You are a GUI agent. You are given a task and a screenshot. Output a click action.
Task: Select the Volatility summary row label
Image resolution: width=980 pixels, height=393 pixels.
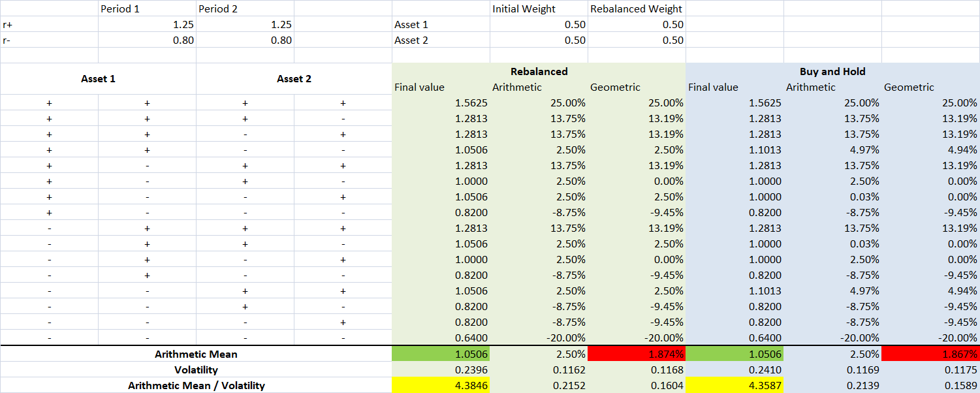(196, 369)
